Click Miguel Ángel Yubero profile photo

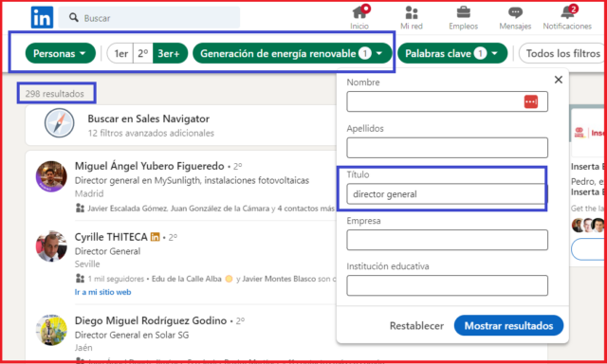51,176
